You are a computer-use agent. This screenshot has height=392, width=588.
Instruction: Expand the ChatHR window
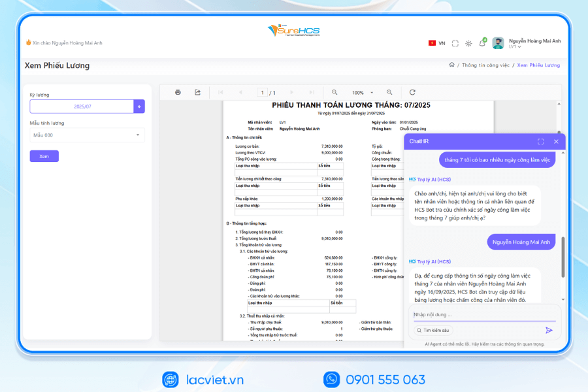coord(540,141)
